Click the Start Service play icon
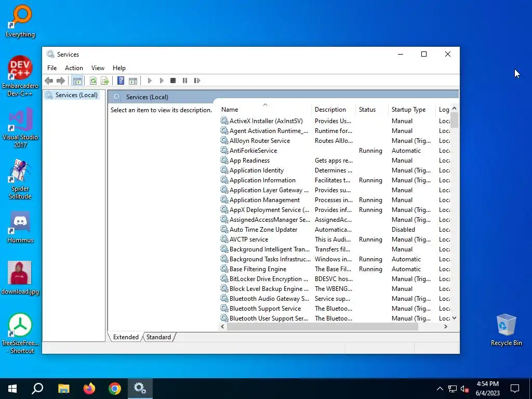The height and width of the screenshot is (399, 532). coord(149,81)
